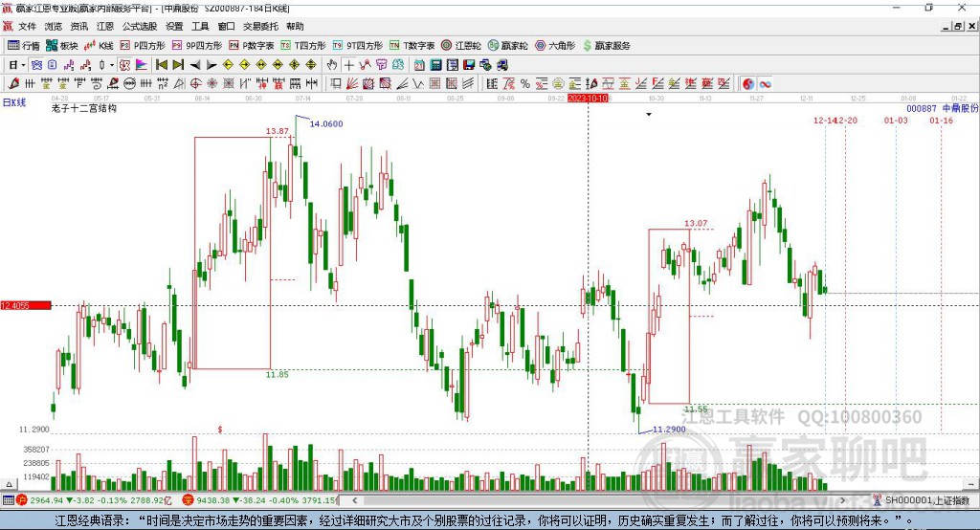Click the 日K线 chart label
This screenshot has width=980, height=530.
(14, 102)
